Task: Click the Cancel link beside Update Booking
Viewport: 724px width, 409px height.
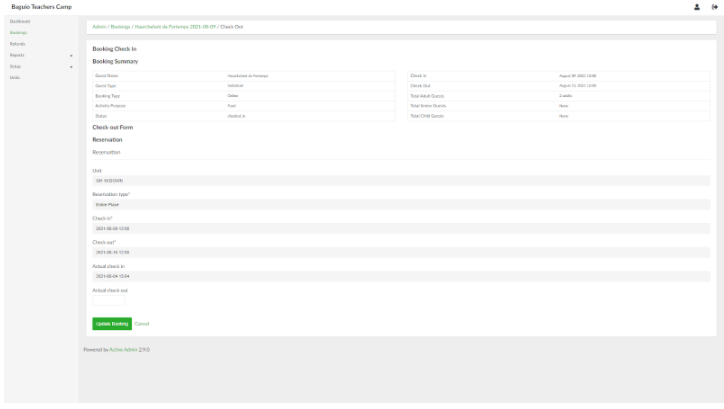Action: click(142, 324)
